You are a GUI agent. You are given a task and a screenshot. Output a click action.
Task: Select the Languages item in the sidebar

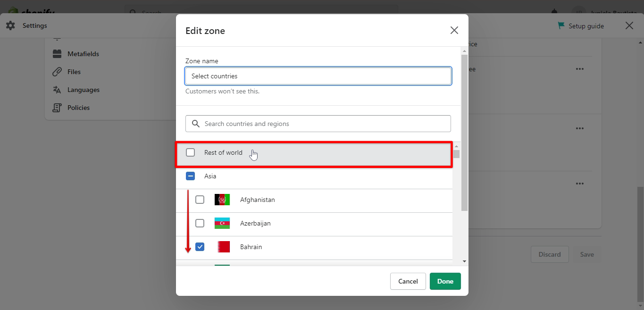(x=83, y=89)
